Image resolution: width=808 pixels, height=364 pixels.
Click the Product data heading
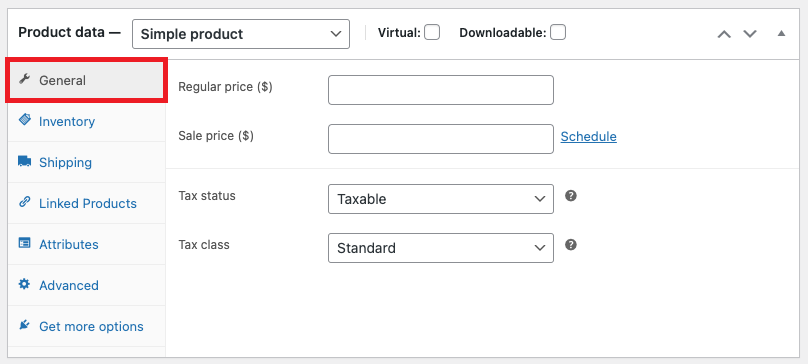coord(69,32)
